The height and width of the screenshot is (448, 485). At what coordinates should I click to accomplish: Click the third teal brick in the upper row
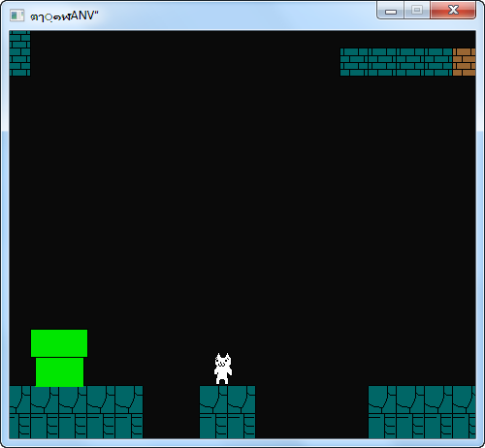click(x=410, y=62)
